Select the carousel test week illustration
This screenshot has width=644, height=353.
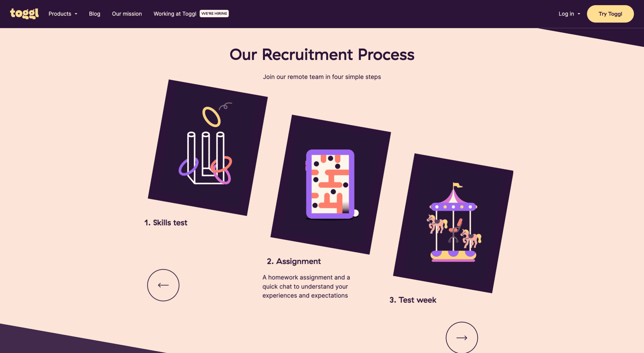(453, 223)
